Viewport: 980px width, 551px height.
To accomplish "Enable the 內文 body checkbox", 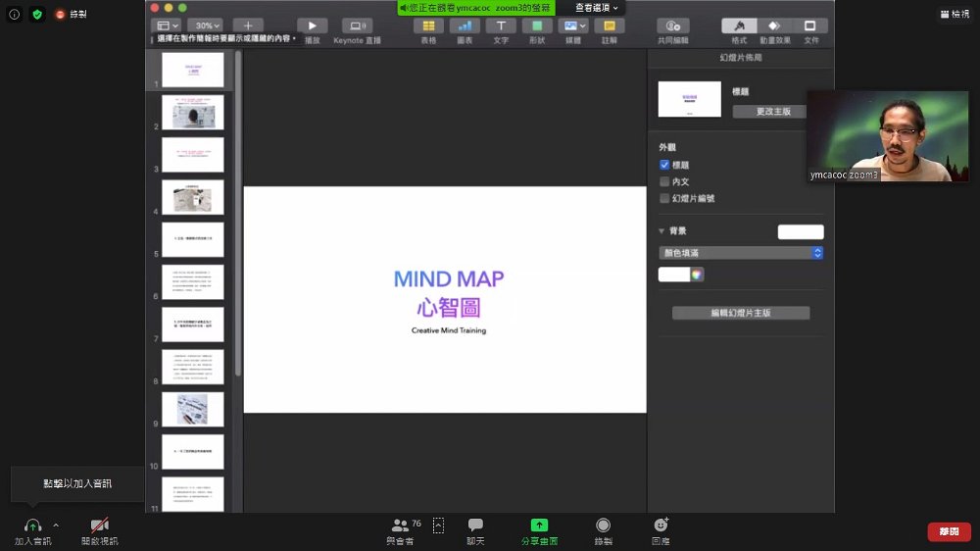I will coord(664,182).
